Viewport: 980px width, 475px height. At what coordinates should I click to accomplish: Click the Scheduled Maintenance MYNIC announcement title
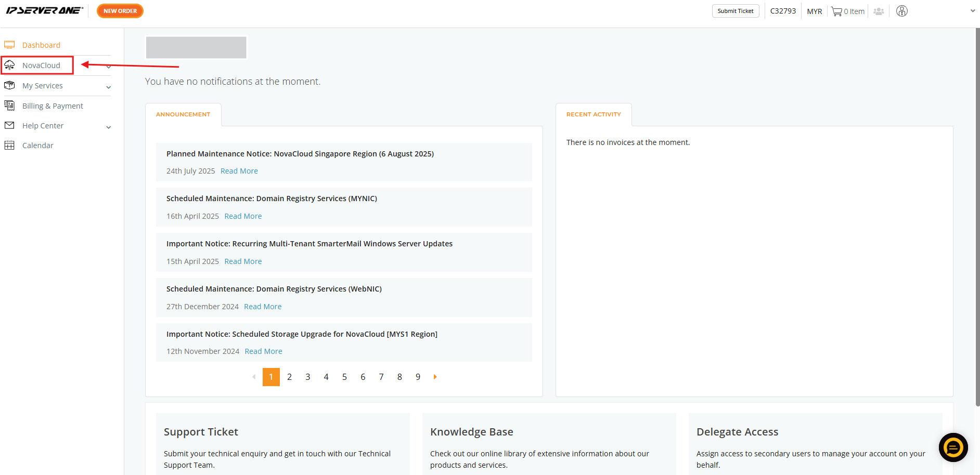272,199
